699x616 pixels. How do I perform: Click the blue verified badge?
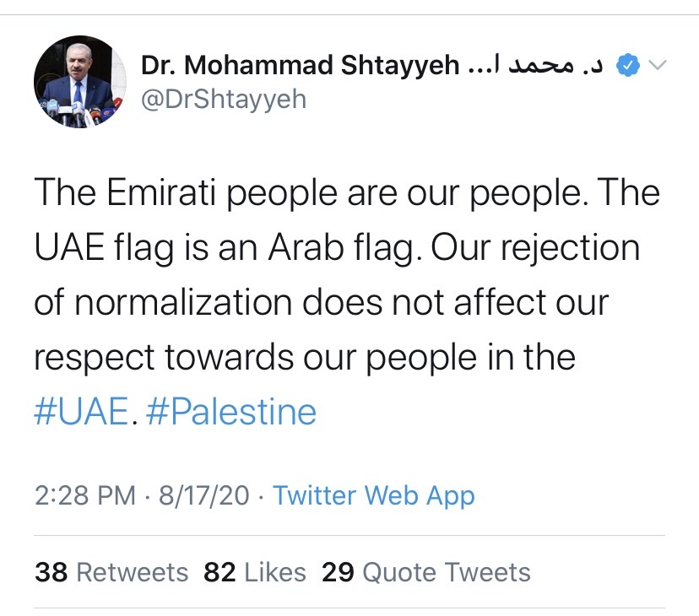[x=627, y=65]
